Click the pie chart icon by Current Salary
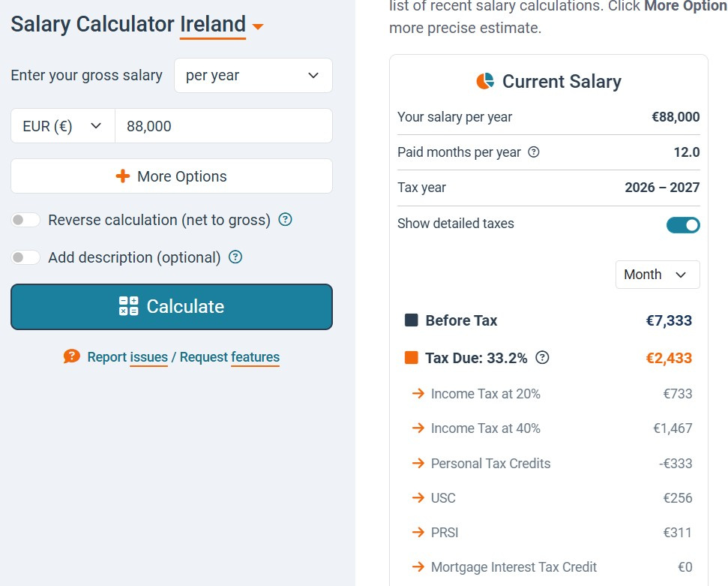Viewport: 728px width, 586px height. click(485, 81)
